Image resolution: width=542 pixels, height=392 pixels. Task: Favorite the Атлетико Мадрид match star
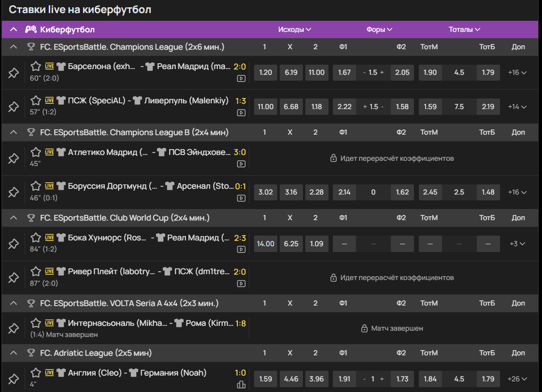coord(36,152)
